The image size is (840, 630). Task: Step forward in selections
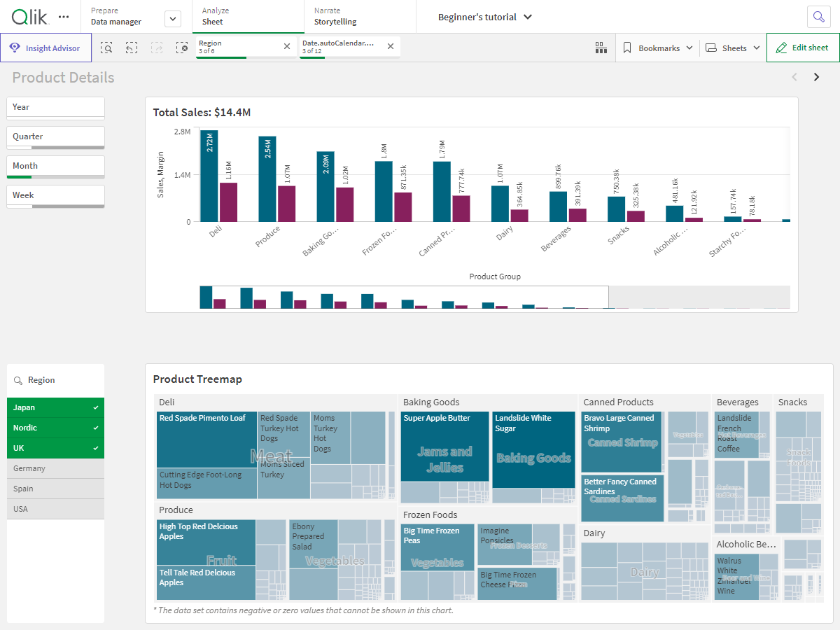157,48
